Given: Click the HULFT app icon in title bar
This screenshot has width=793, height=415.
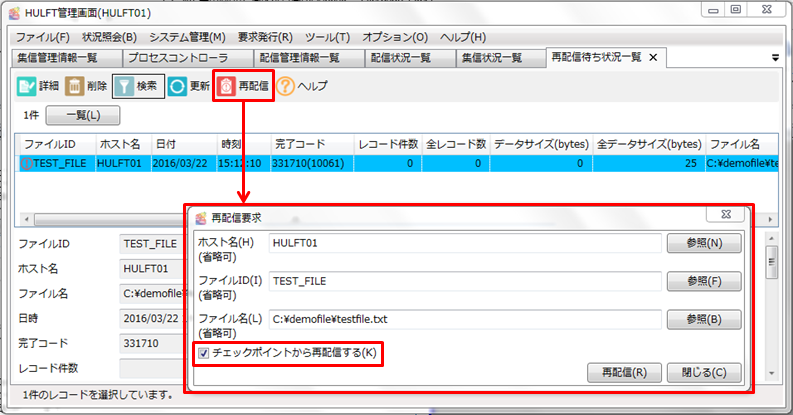Looking at the screenshot, I should coord(15,13).
